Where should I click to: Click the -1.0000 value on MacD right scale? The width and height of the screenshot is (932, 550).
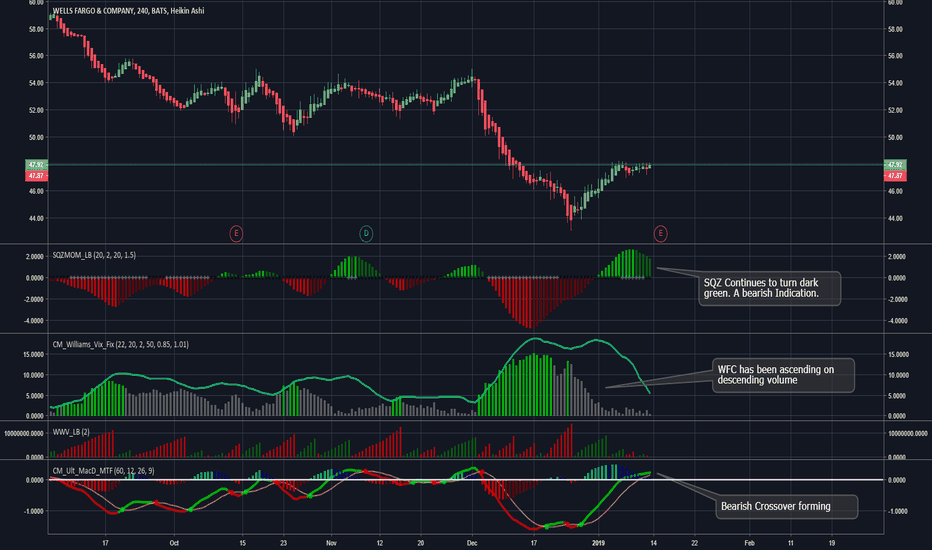click(898, 511)
